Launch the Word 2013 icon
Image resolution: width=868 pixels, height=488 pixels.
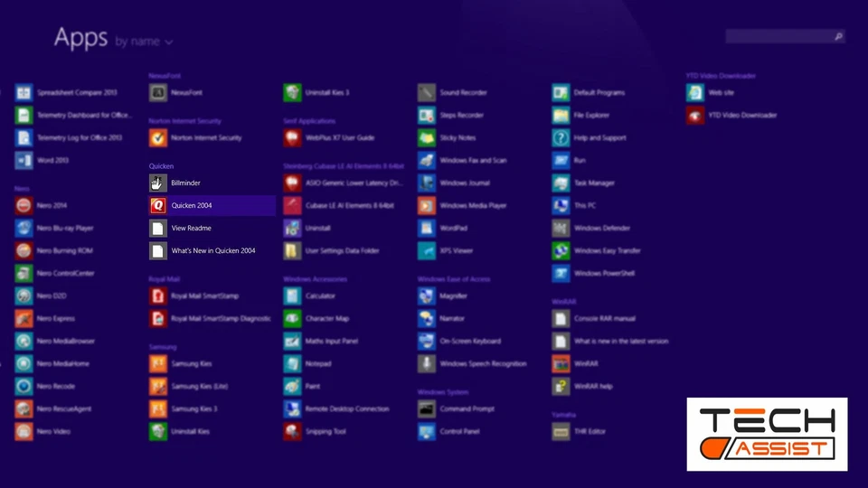pos(24,161)
